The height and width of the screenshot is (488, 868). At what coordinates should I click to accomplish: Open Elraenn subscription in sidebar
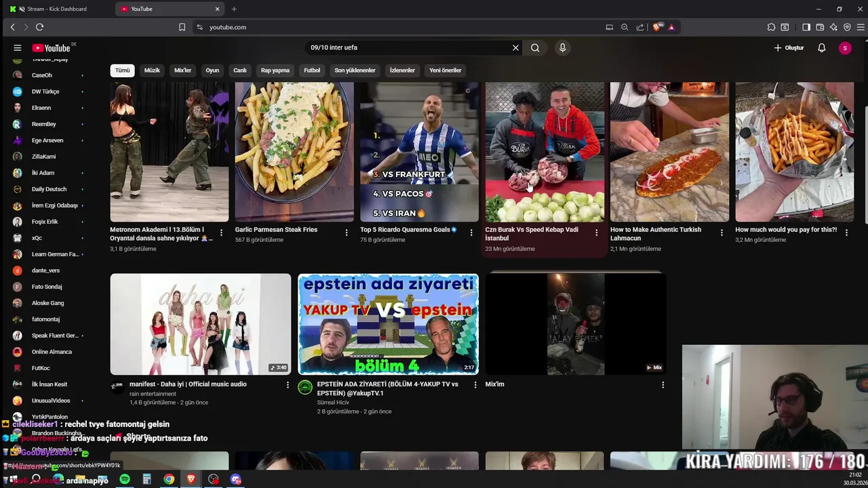tap(41, 108)
